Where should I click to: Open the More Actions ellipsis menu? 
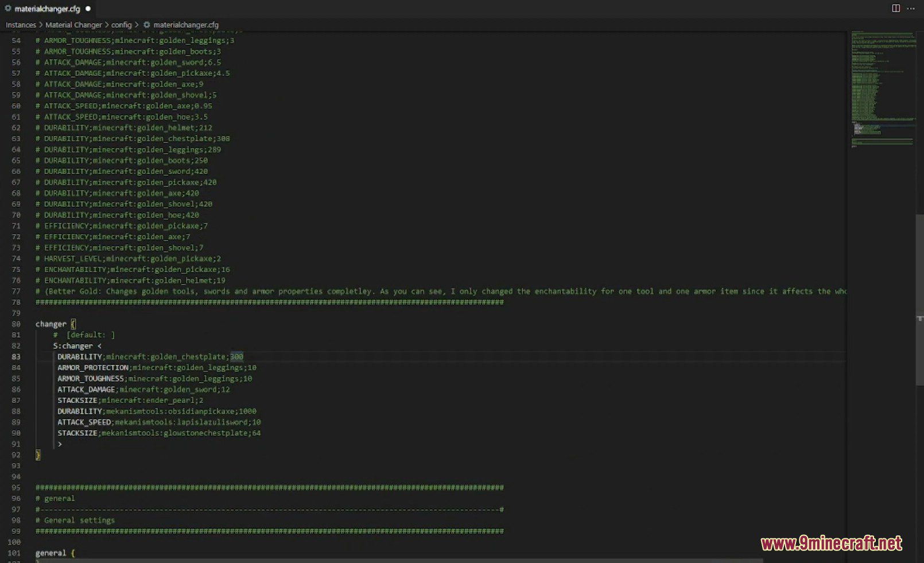(x=911, y=8)
